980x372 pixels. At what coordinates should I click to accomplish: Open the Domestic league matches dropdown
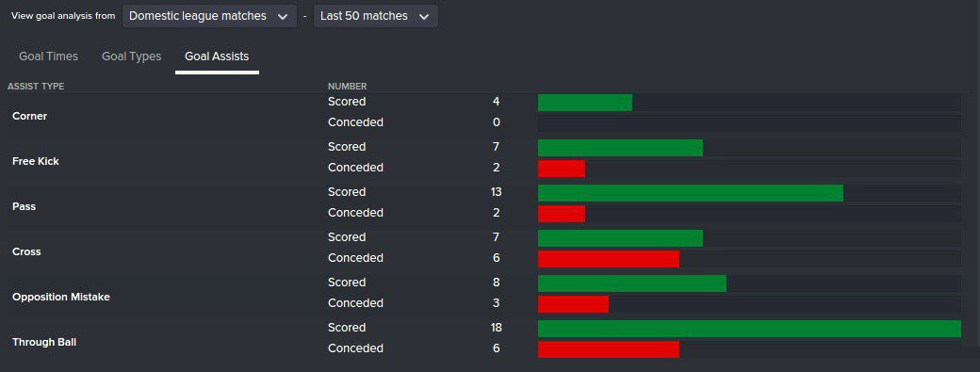point(209,16)
